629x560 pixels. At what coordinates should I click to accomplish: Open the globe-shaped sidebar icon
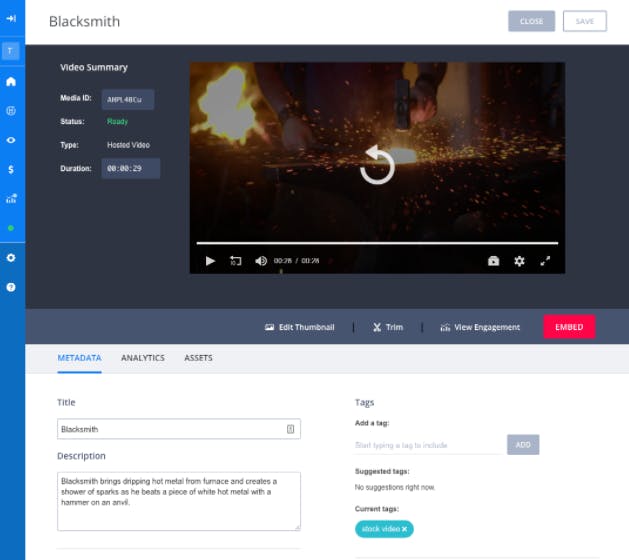click(x=11, y=111)
